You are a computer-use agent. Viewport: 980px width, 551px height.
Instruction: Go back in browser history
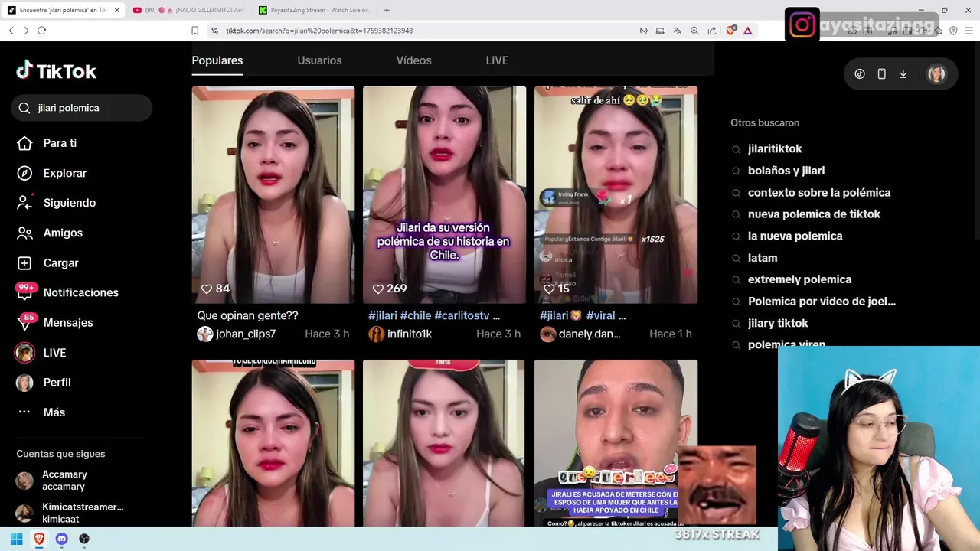(x=11, y=31)
